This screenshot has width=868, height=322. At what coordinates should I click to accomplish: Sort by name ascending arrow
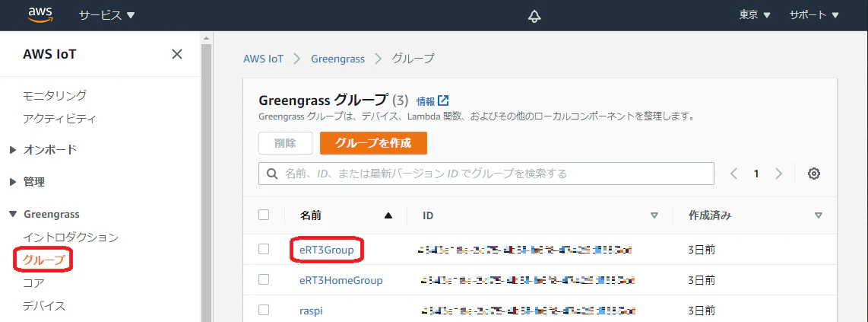pos(388,215)
